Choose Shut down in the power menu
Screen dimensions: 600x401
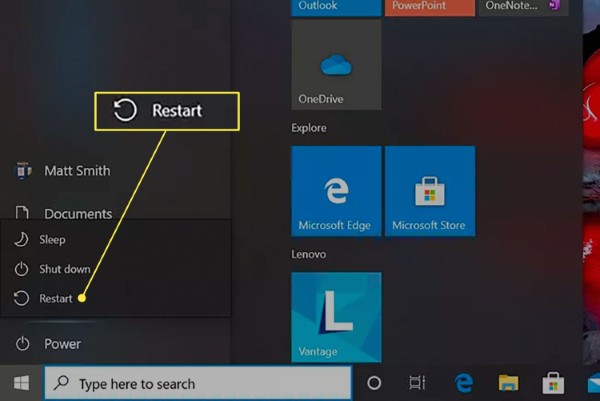click(x=64, y=269)
